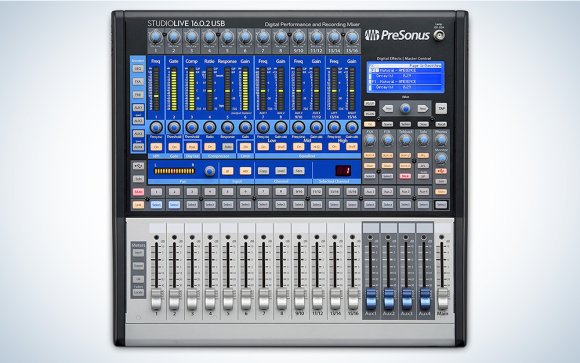Toggle the phase invert input button

pyautogui.click(x=227, y=171)
